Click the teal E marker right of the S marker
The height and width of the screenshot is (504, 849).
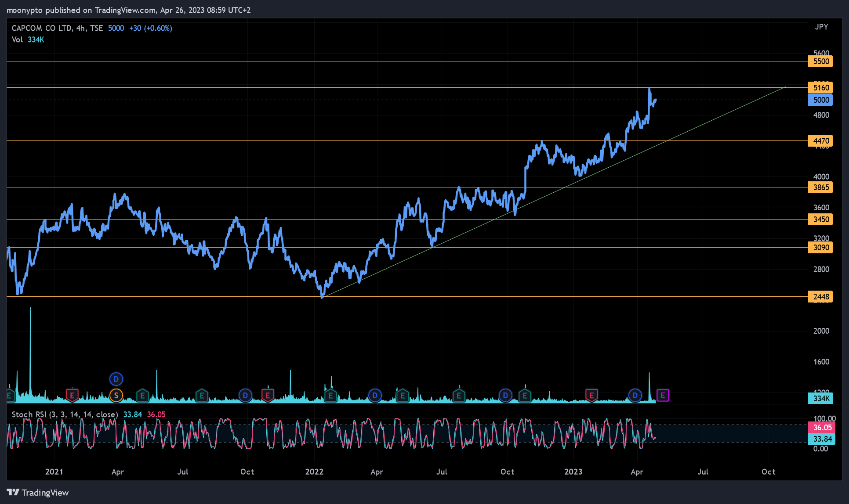point(142,396)
